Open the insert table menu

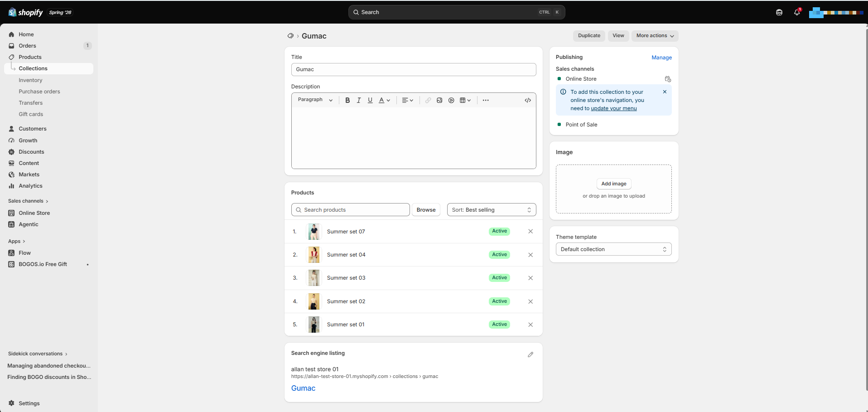(x=465, y=100)
